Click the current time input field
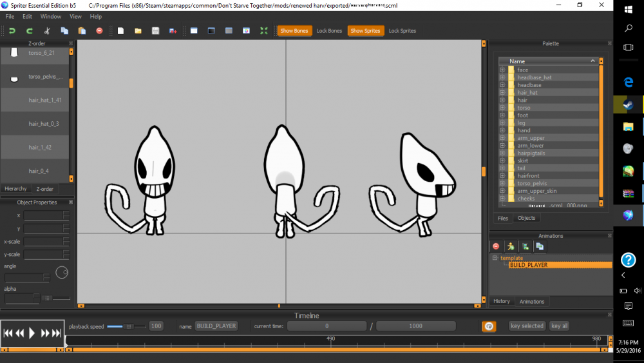644x363 pixels. 327,326
